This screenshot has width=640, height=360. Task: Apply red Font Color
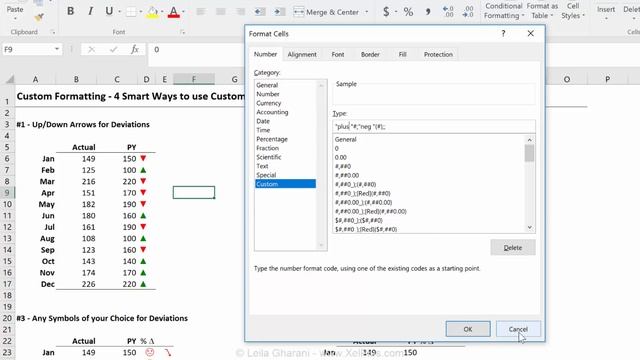(x=174, y=12)
